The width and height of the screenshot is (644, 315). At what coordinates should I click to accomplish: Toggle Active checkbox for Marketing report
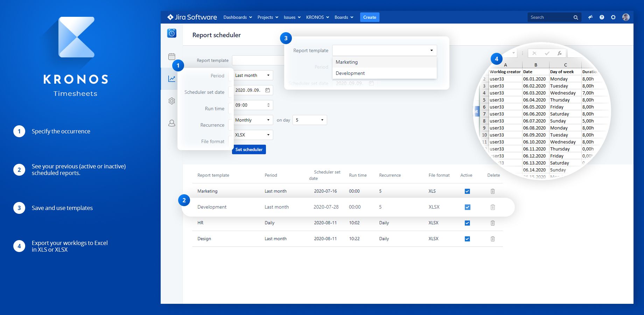coord(467,191)
